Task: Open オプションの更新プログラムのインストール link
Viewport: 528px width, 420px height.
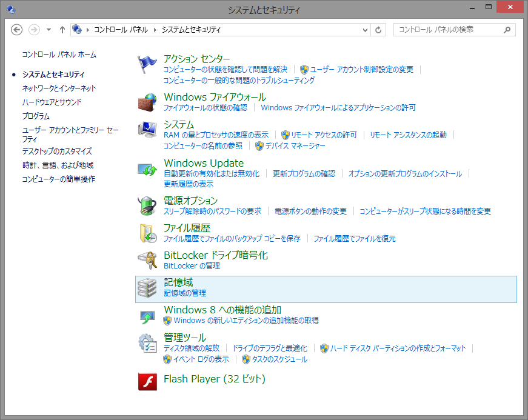Action: (x=406, y=174)
